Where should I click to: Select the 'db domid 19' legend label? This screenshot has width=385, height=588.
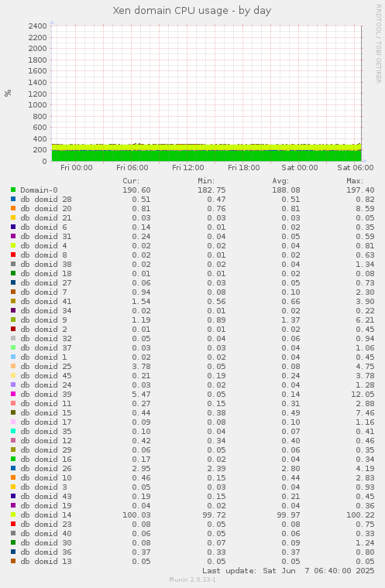click(x=46, y=506)
